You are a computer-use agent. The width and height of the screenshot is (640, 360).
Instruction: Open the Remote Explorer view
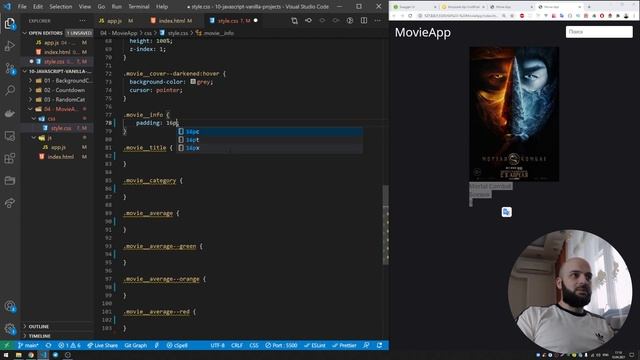click(x=10, y=136)
